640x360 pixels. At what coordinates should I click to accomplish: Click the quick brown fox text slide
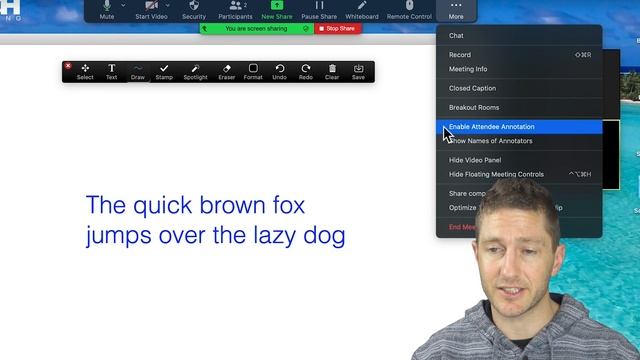pos(216,220)
